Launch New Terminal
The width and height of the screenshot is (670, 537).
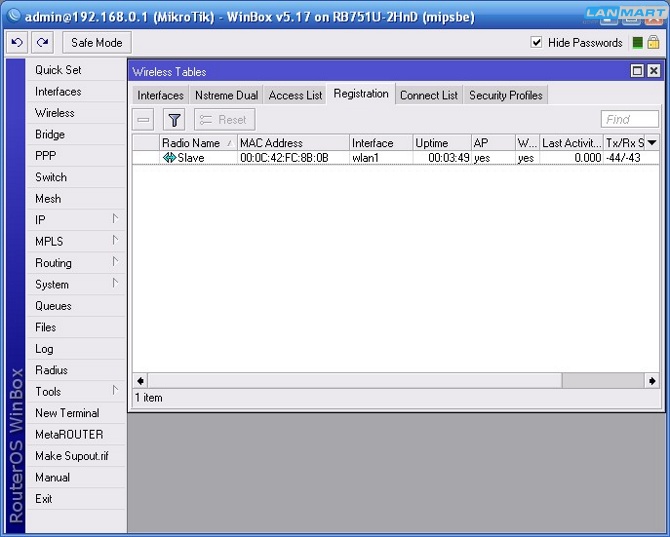[76, 413]
